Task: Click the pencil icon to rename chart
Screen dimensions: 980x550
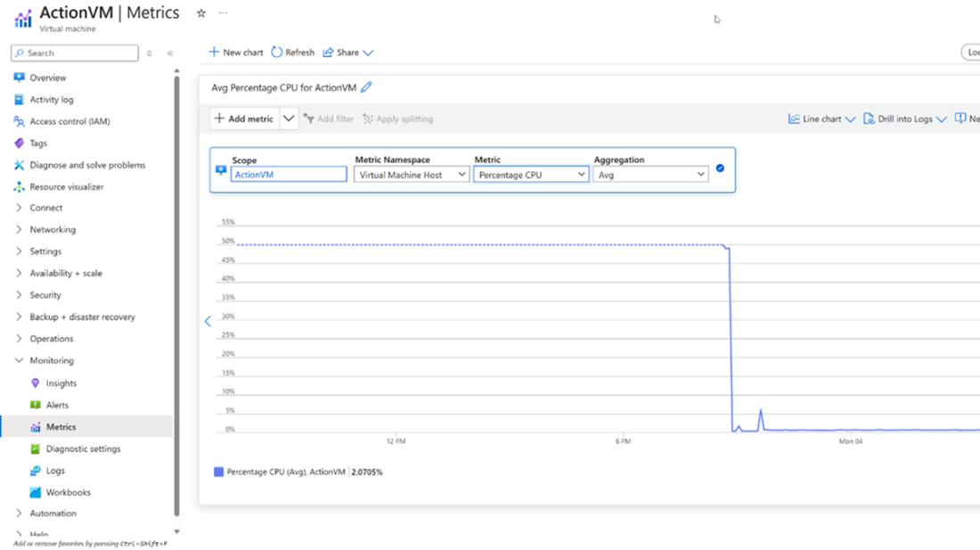Action: (366, 87)
